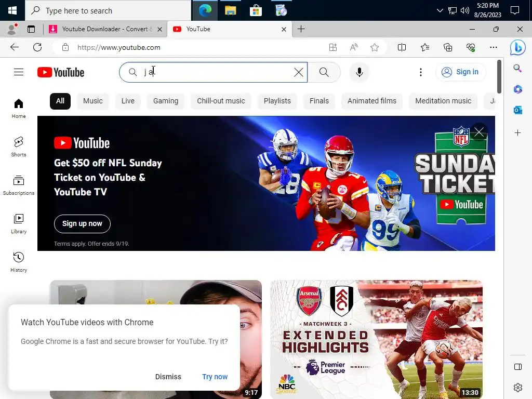Close the NFL Sunday Ticket banner

point(479,131)
